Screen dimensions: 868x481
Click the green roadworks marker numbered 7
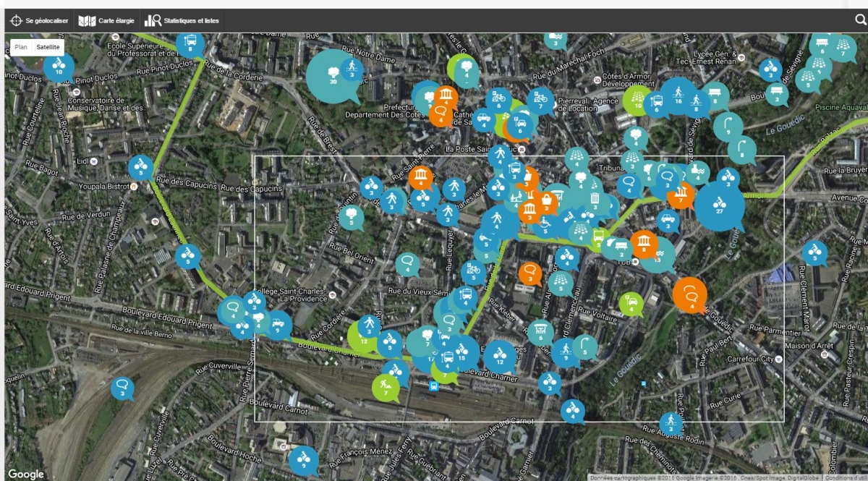pyautogui.click(x=386, y=387)
